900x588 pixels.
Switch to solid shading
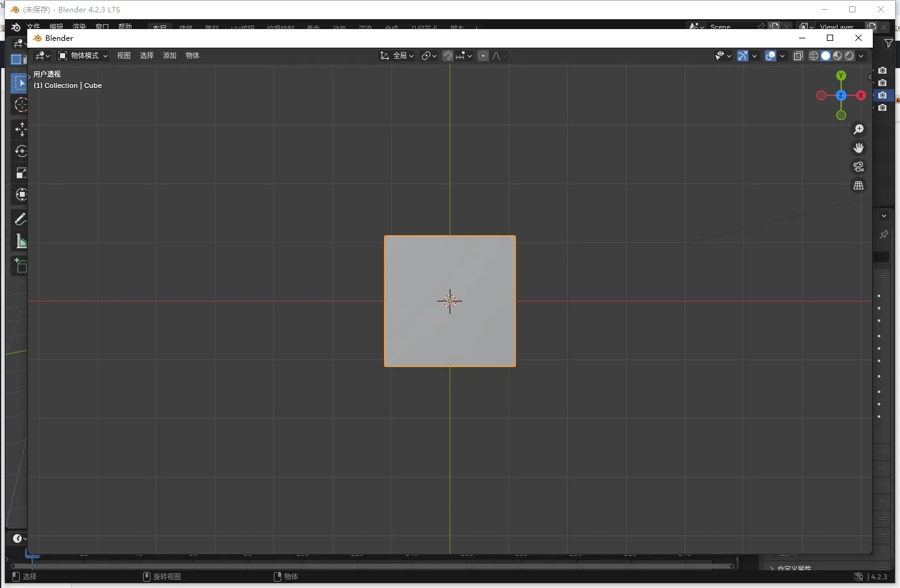click(x=826, y=56)
